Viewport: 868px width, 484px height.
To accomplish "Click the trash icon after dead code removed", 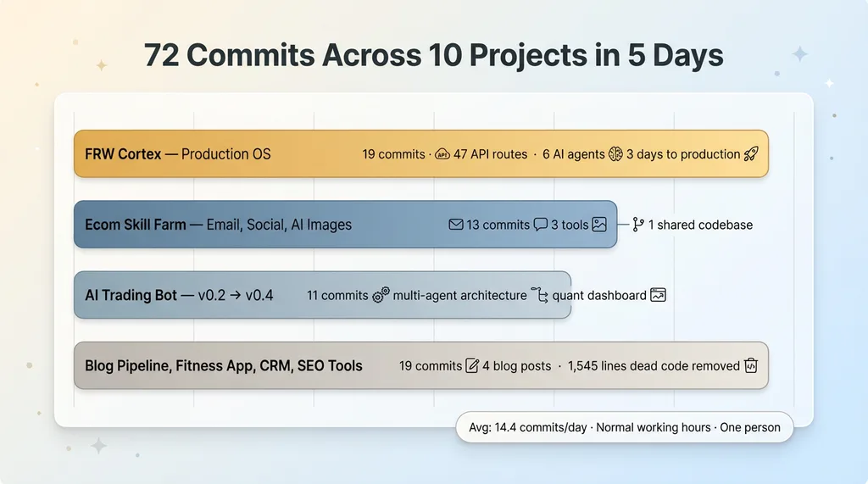I will 750,366.
